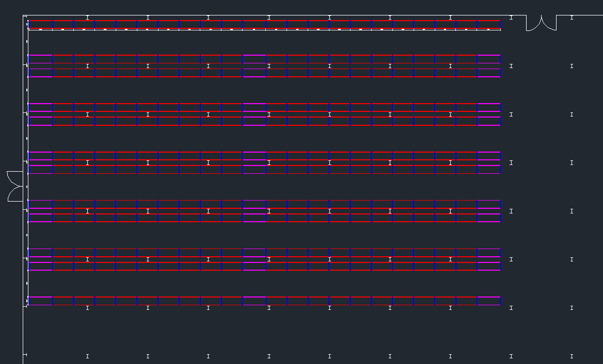The height and width of the screenshot is (364, 603).
Task: Click the double door symbol on the top wall
Action: [x=541, y=24]
